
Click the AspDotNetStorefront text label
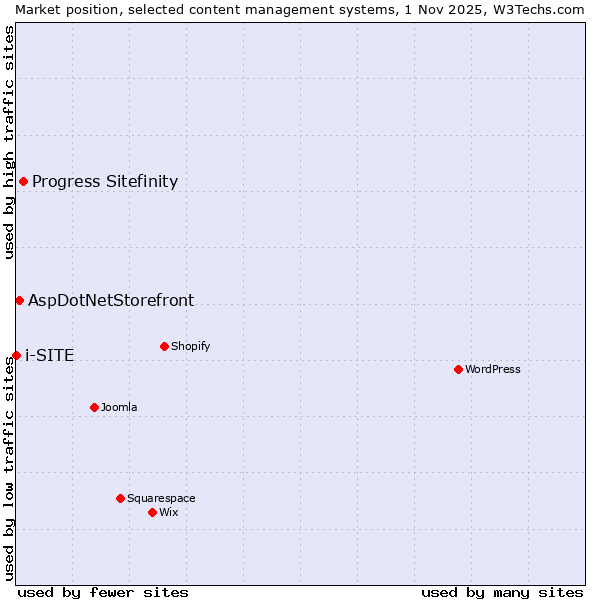(111, 300)
